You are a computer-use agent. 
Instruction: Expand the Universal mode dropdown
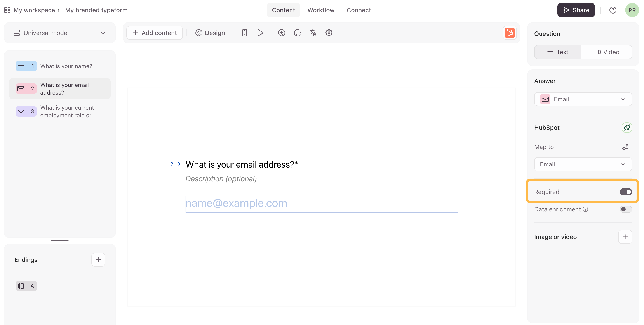click(60, 33)
